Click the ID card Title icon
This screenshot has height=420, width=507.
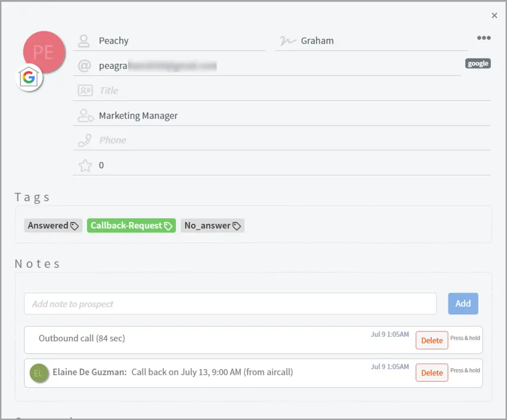[x=85, y=90]
